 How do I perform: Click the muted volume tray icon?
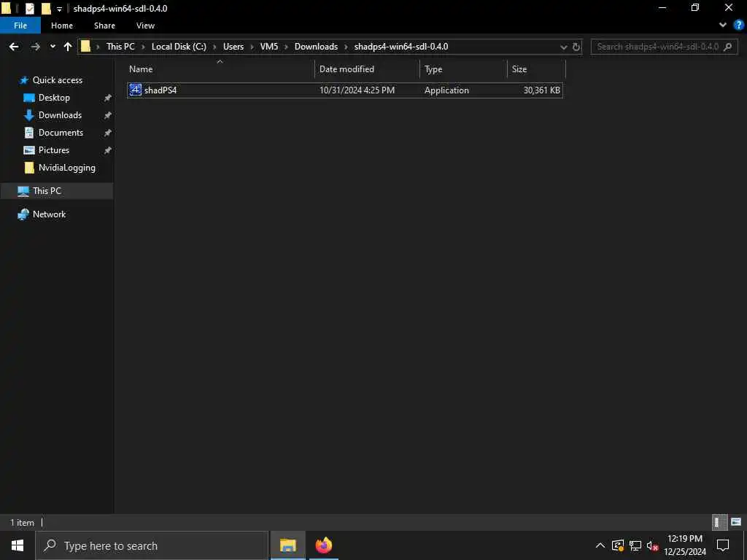[652, 545]
